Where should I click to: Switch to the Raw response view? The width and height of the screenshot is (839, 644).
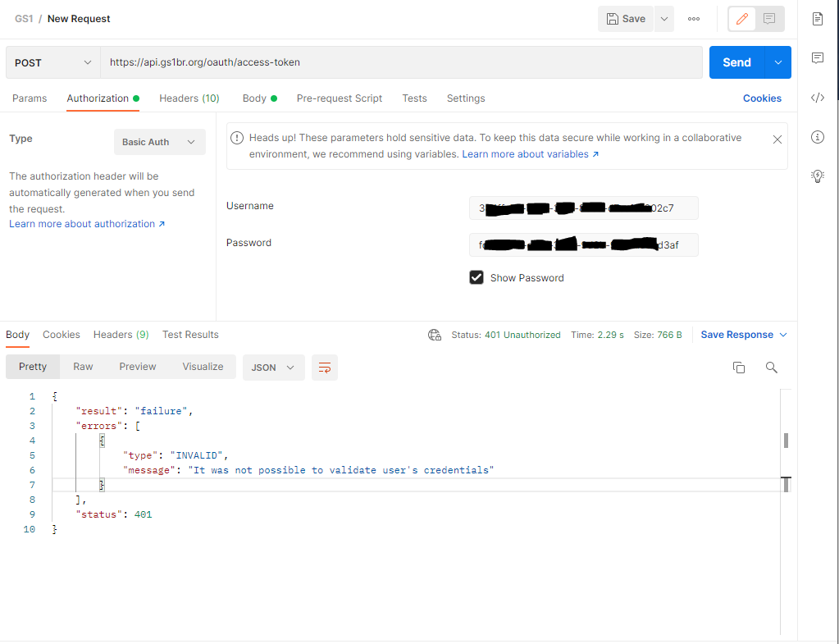pos(83,366)
